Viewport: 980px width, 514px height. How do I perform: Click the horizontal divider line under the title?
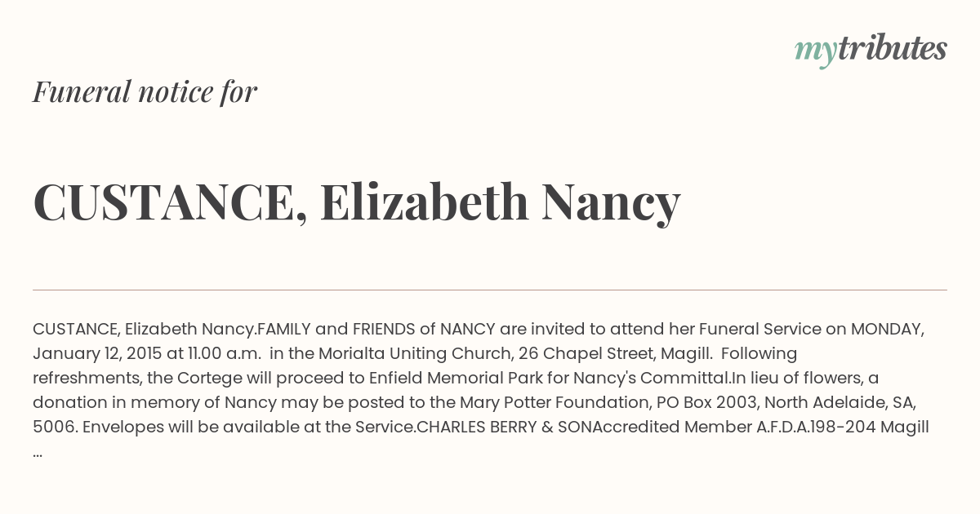pyautogui.click(x=490, y=290)
